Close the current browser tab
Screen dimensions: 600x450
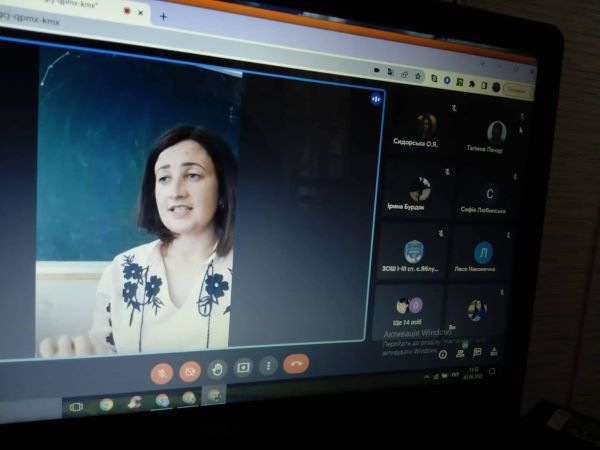[x=140, y=13]
